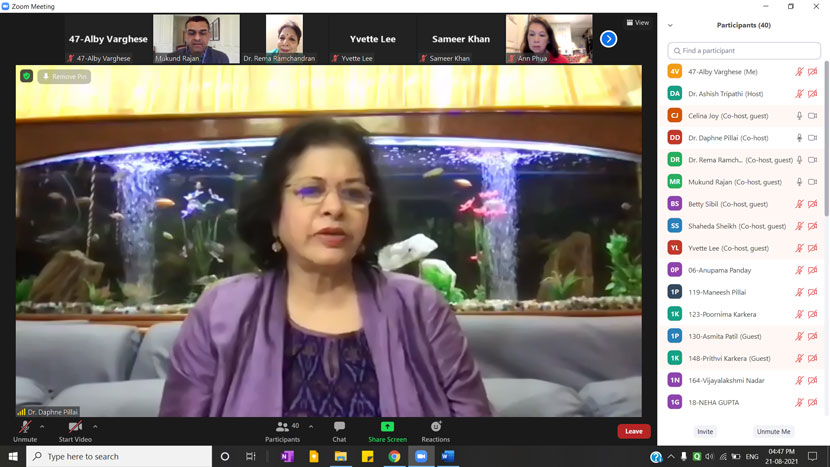Click video-off icon for 47-Alby Varghese (Me)
Screen dimensions: 830x467
(813, 71)
